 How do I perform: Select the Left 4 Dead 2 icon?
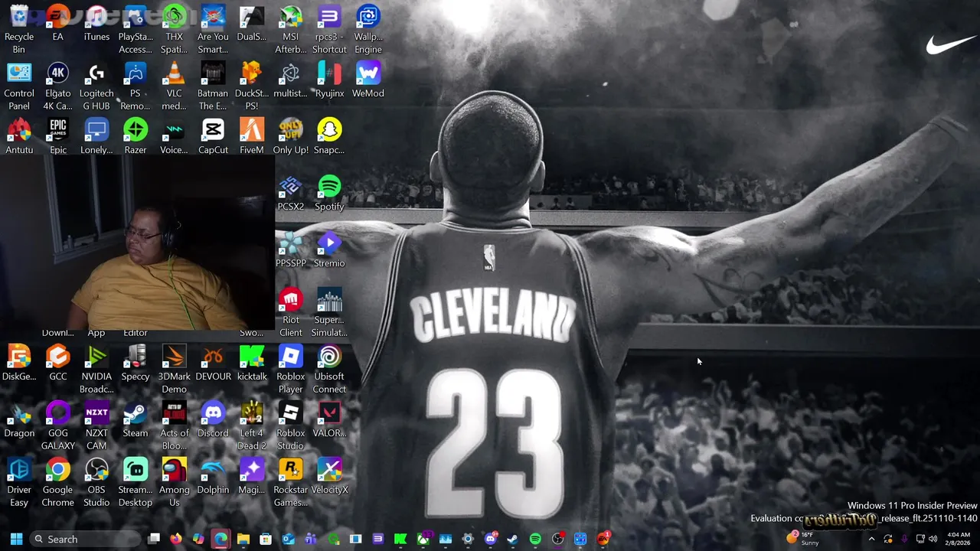[252, 425]
